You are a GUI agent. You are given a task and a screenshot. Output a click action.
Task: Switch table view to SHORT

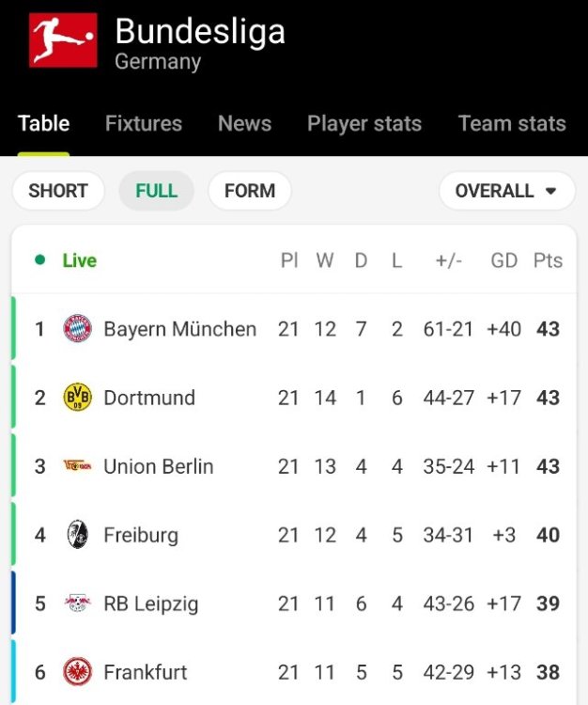point(58,191)
